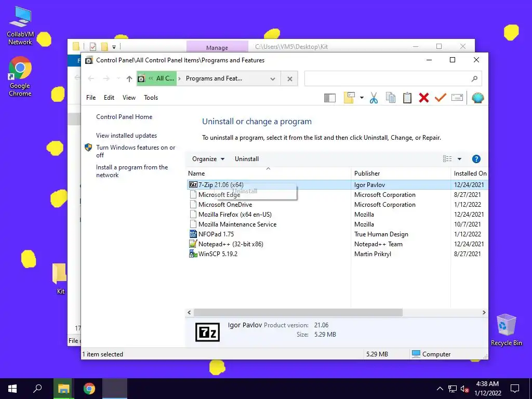This screenshot has height=399, width=532.
Task: Click the Back navigation arrow
Action: click(91, 79)
